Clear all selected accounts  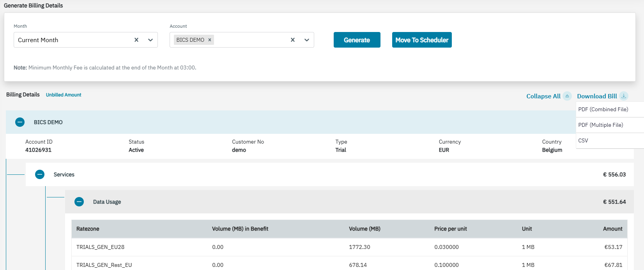click(293, 40)
